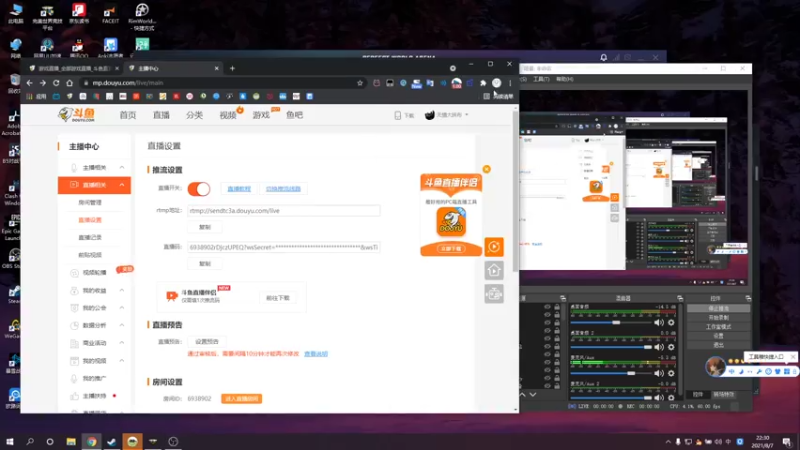
Task: Open settings gear of first OBS mixer track
Action: (x=671, y=322)
